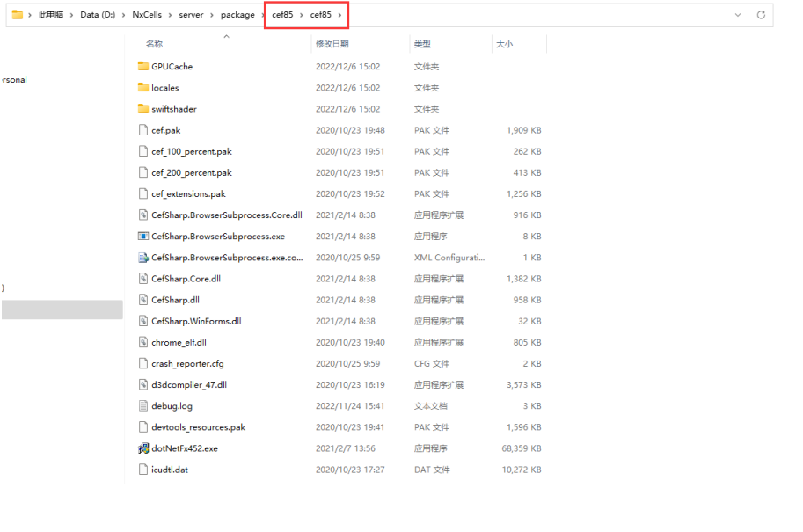Click the refresh button beside address bar
This screenshot has height=532, width=803.
pos(761,15)
